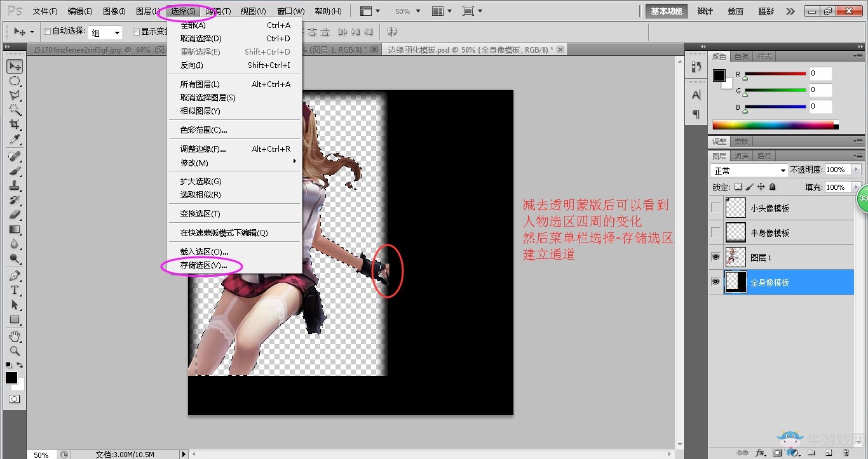Image resolution: width=868 pixels, height=459 pixels.
Task: Swap foreground and background colors
Action: (20, 365)
